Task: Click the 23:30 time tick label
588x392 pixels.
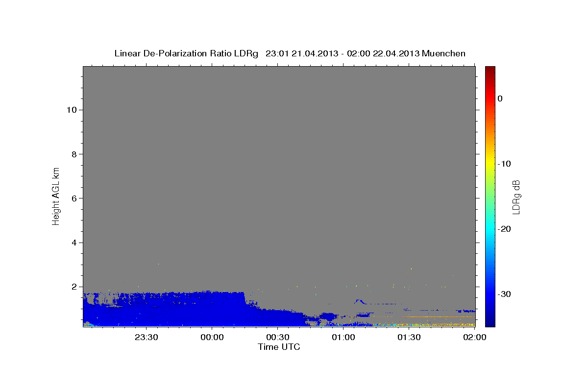Action: 146,337
